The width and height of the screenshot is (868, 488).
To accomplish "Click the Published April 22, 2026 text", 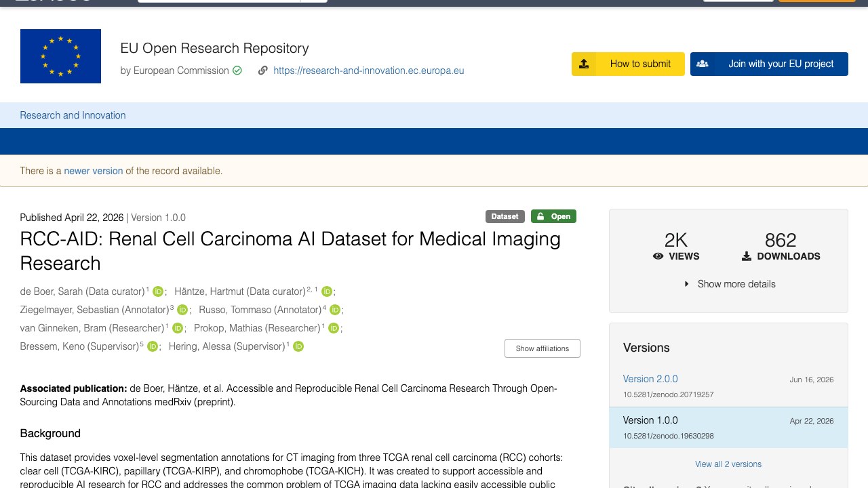I will (72, 218).
